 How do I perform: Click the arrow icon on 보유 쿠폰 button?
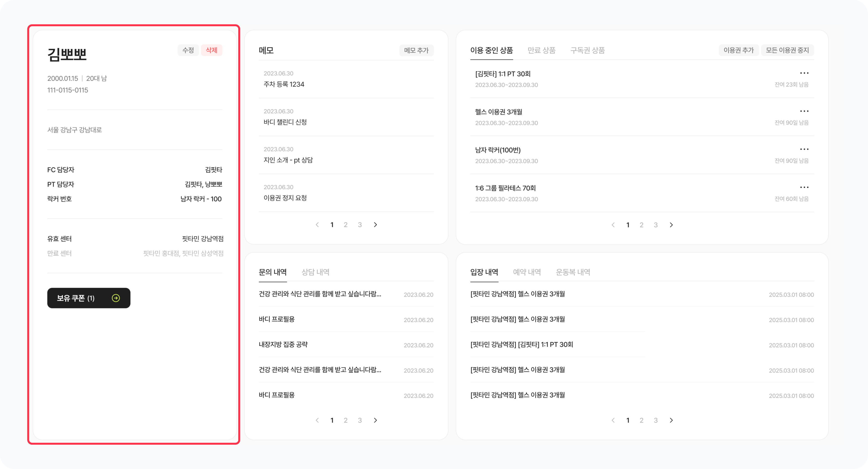pyautogui.click(x=115, y=298)
